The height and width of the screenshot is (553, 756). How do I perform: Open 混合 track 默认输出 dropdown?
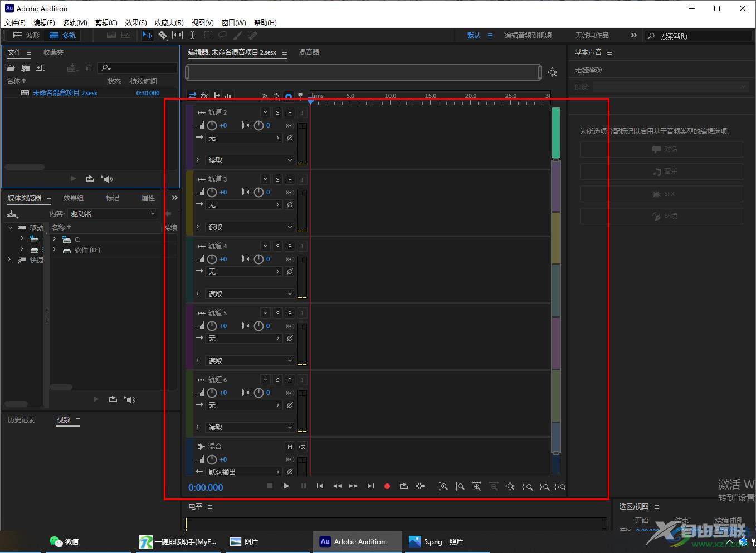pos(245,472)
